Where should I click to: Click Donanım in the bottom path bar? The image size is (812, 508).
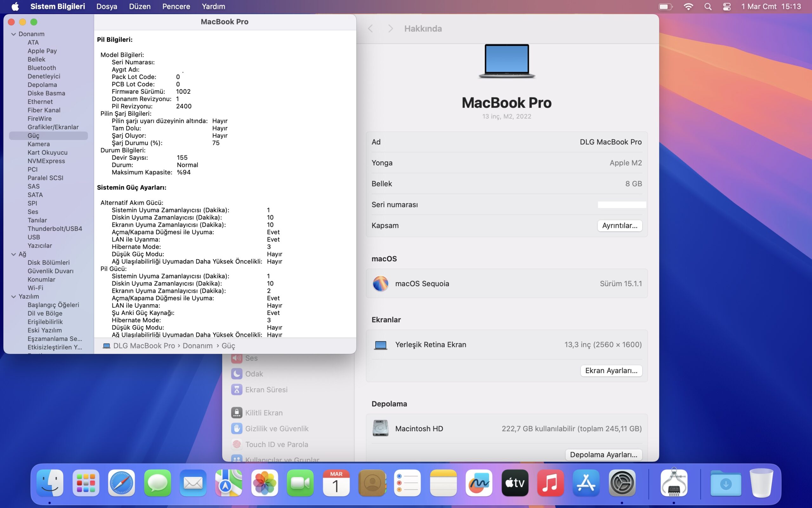click(x=198, y=346)
